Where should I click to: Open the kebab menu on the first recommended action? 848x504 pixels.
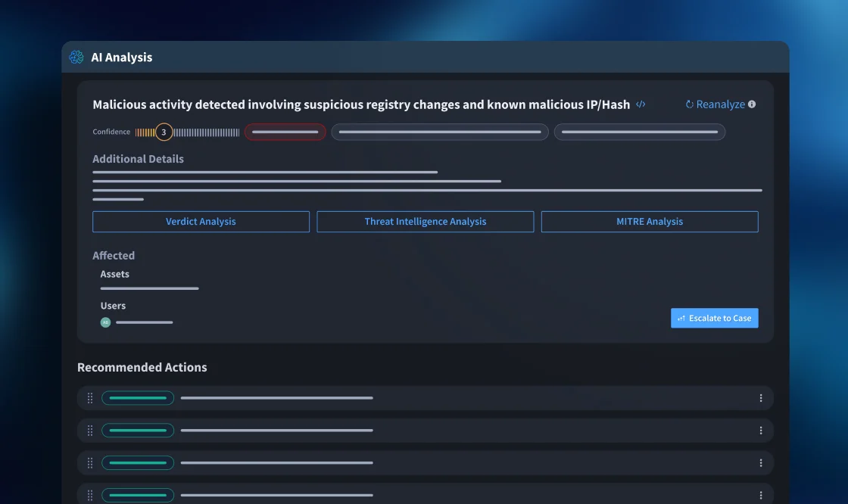[761, 397]
